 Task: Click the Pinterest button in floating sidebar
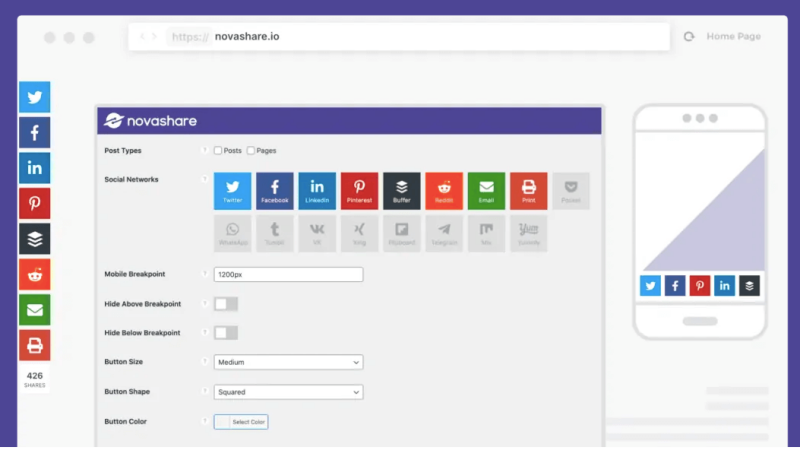coord(35,203)
